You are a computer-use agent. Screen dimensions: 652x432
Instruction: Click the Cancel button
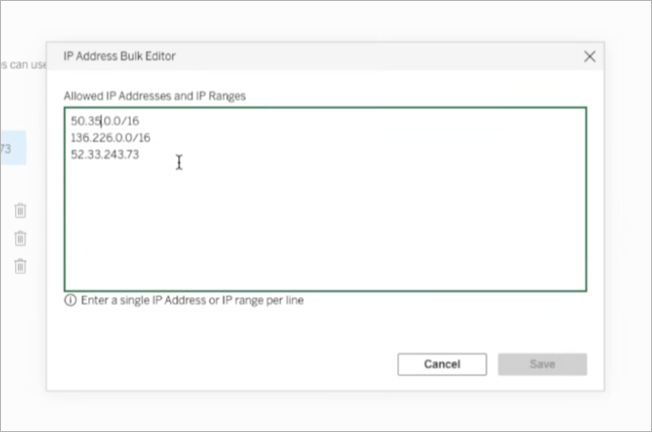point(441,364)
